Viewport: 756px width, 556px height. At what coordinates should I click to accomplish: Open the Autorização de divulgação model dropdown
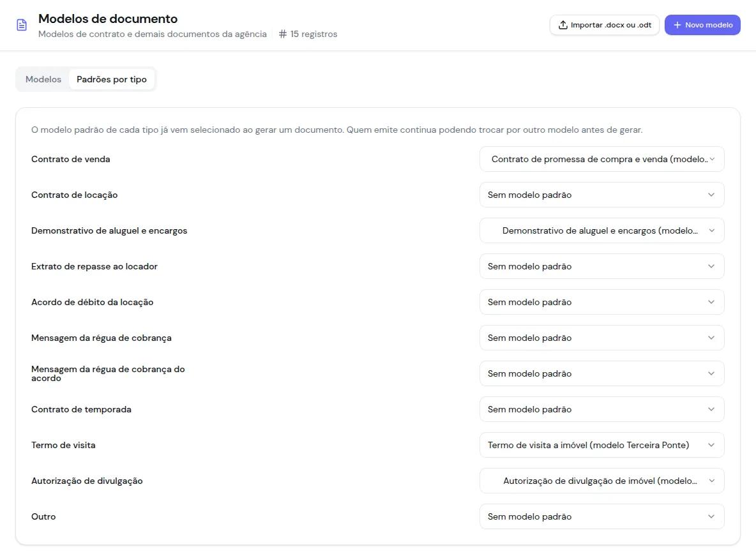(601, 480)
